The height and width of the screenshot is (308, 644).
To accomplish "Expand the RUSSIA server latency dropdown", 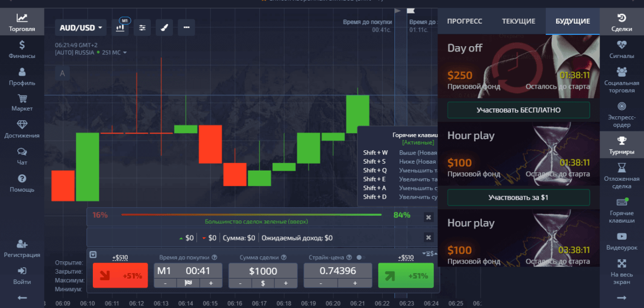I will [125, 53].
